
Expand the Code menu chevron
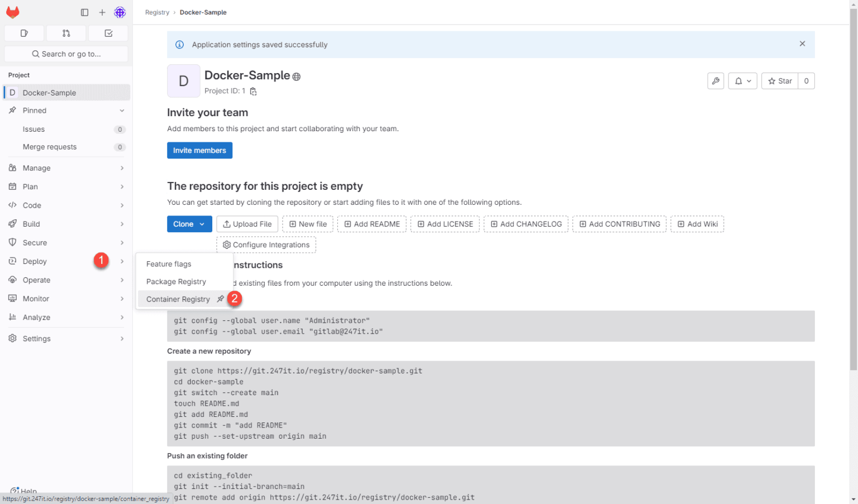coord(122,205)
